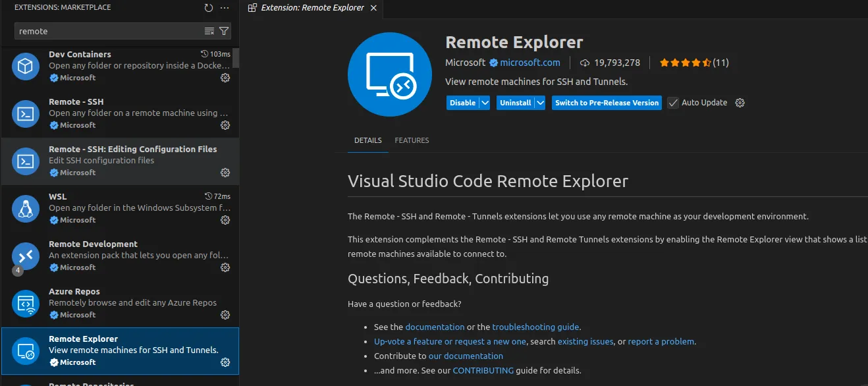Click the Remote Explorer title heading
The image size is (868, 386).
click(514, 42)
